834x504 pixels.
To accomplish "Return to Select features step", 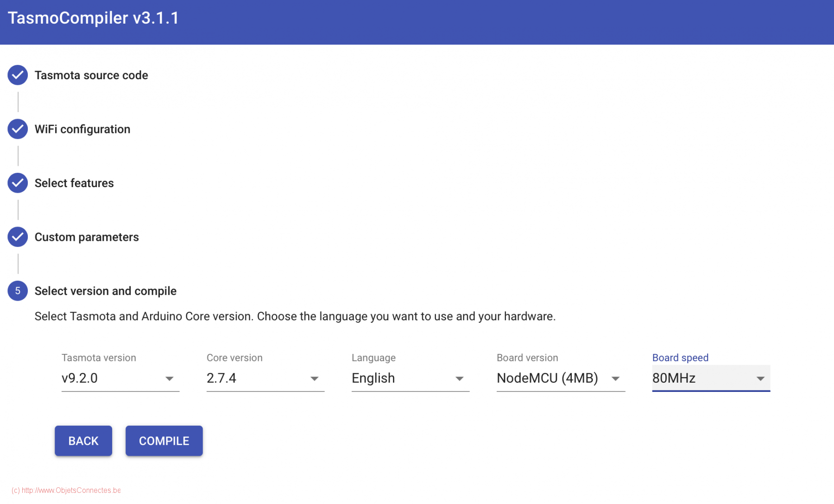I will pyautogui.click(x=74, y=183).
